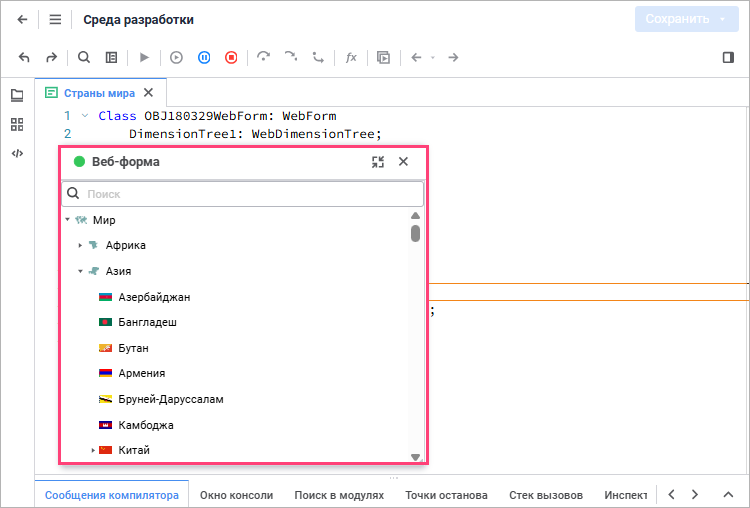Select Китай in the tree

click(134, 450)
